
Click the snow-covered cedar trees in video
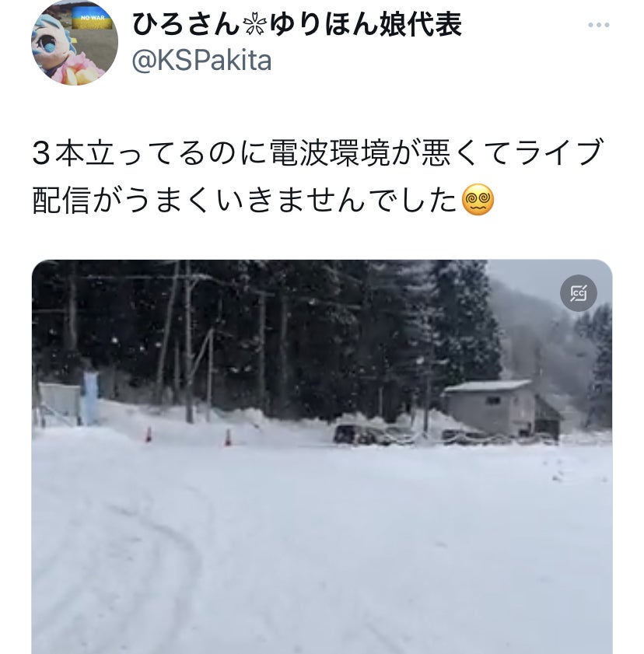pyautogui.click(x=267, y=334)
